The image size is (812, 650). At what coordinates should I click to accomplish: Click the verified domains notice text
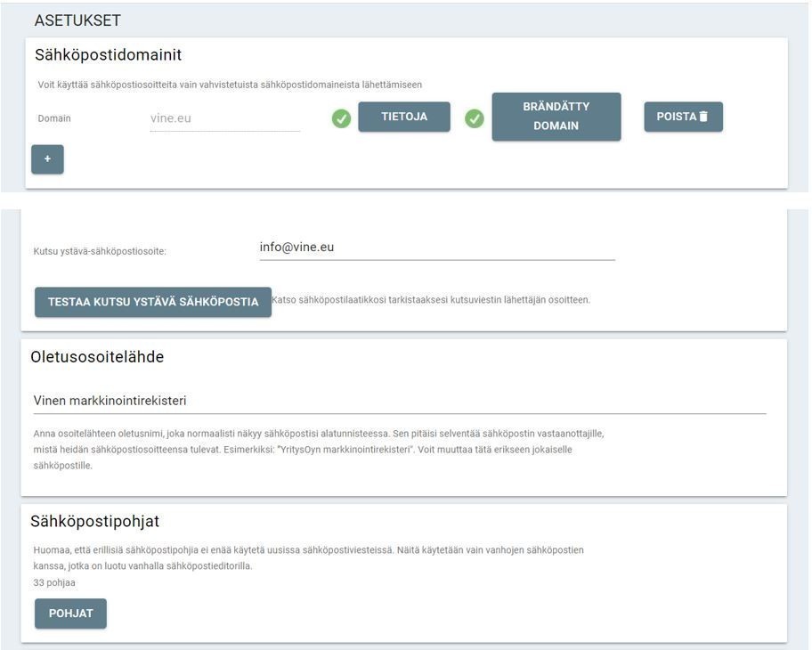point(230,85)
